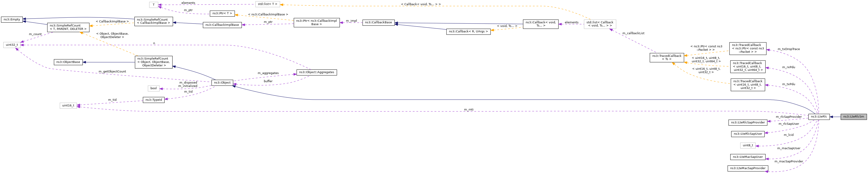Click the ns3::LteRlcSm node
868x173 pixels.
pyautogui.click(x=854, y=117)
